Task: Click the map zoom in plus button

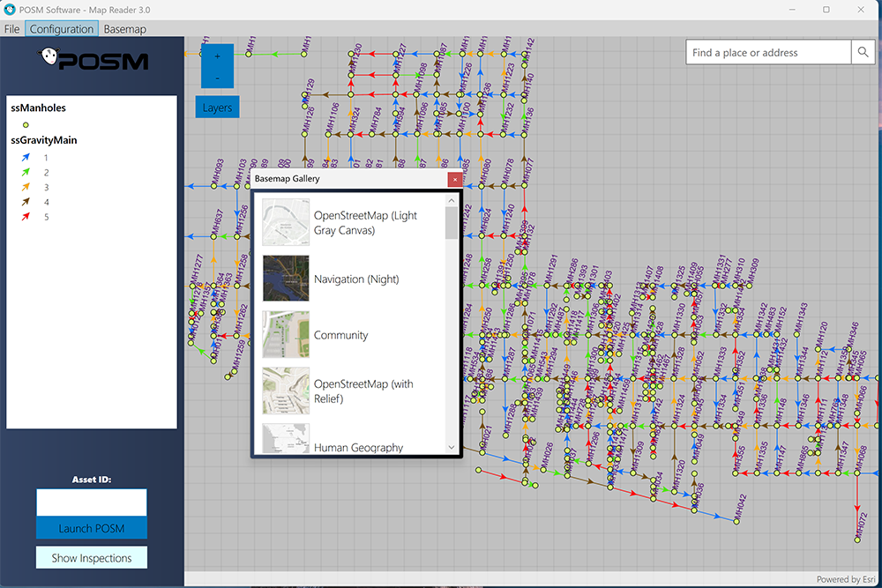Action: (x=217, y=56)
